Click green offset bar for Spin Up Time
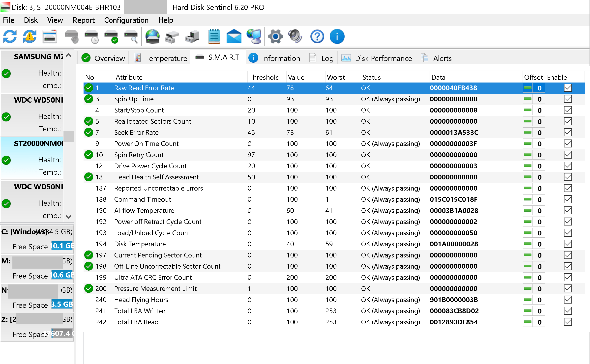The image size is (590, 364). click(x=528, y=99)
